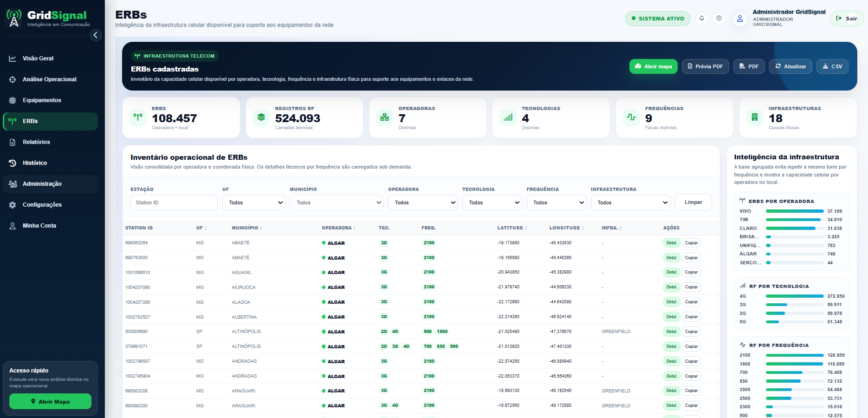Expand the UF filter dropdown
The image size is (868, 418).
pyautogui.click(x=254, y=202)
